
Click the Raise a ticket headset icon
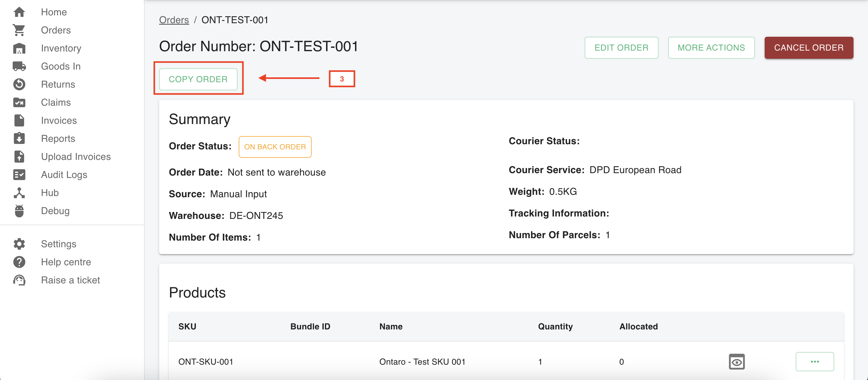pyautogui.click(x=19, y=280)
